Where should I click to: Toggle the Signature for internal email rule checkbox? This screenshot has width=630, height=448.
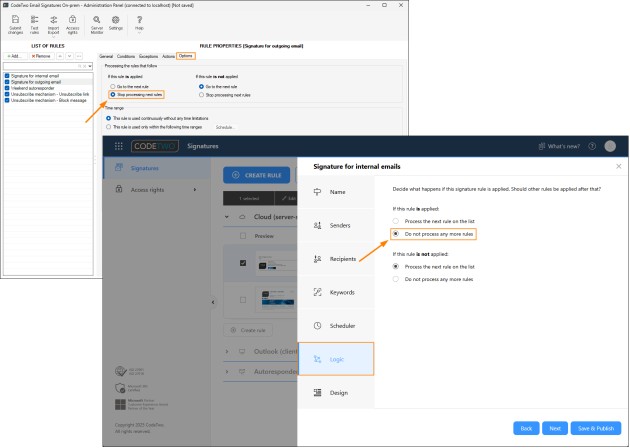(x=7, y=76)
